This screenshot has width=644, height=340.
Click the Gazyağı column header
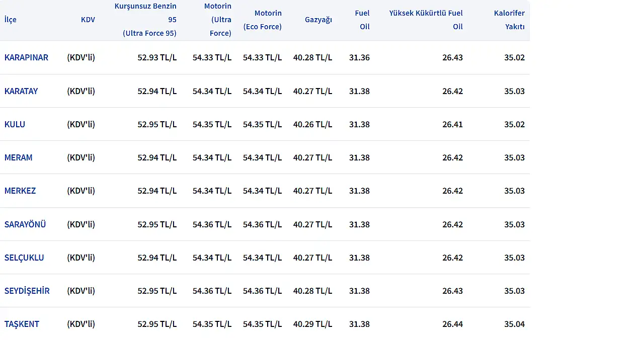coord(318,20)
